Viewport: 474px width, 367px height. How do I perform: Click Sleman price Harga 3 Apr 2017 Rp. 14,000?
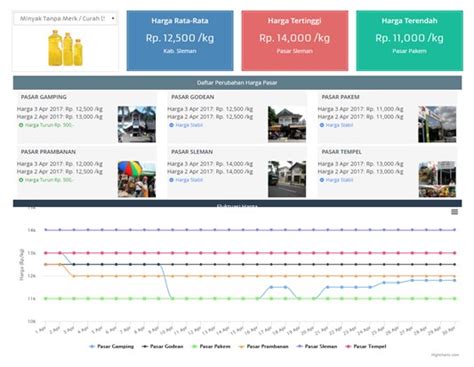coord(210,164)
